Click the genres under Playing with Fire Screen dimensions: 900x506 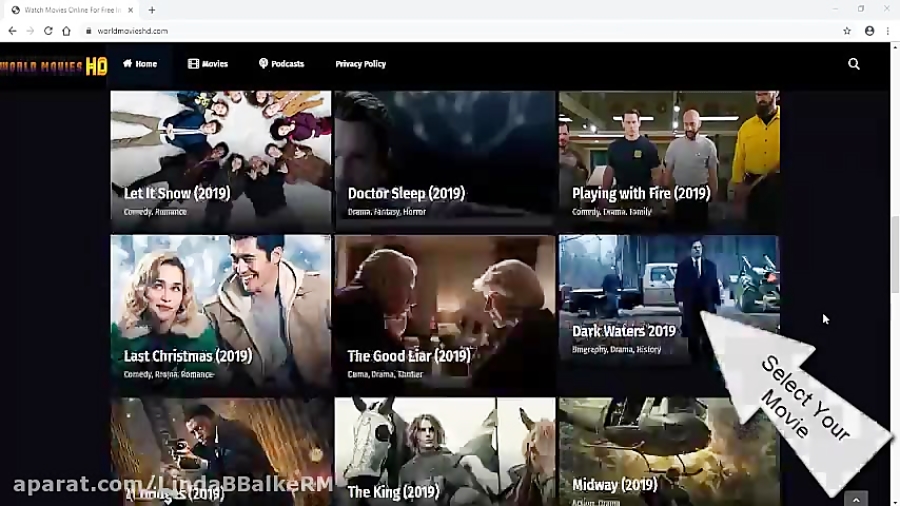611,212
